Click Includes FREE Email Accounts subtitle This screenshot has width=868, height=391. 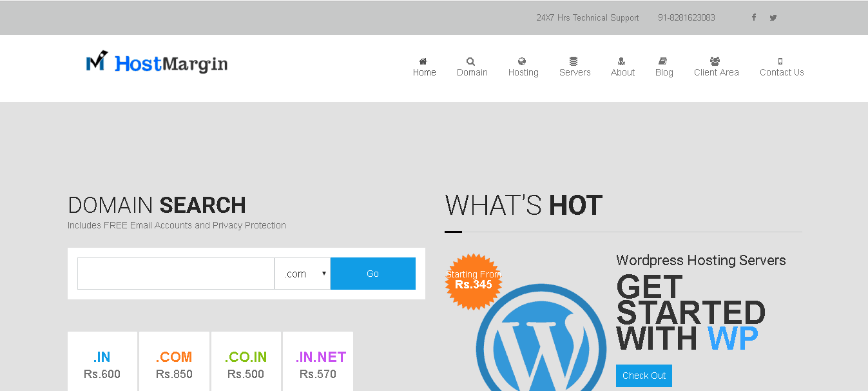177,225
